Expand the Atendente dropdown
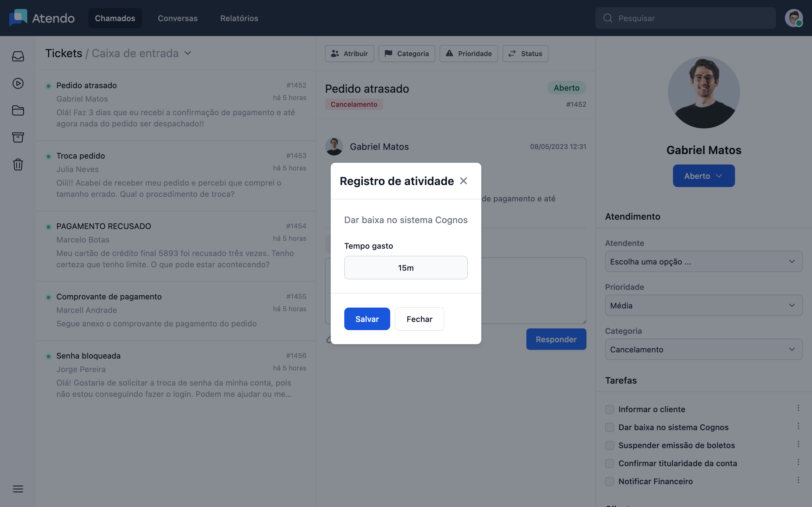The image size is (812, 507). 704,261
